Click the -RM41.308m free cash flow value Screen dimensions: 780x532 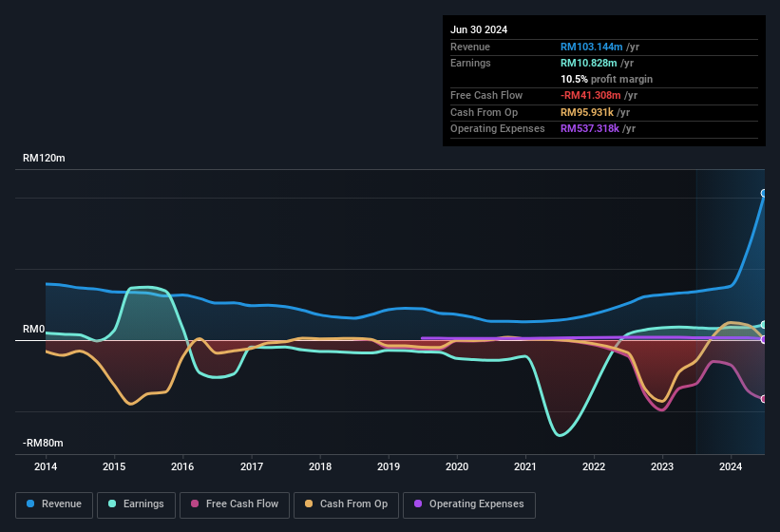pyautogui.click(x=591, y=95)
